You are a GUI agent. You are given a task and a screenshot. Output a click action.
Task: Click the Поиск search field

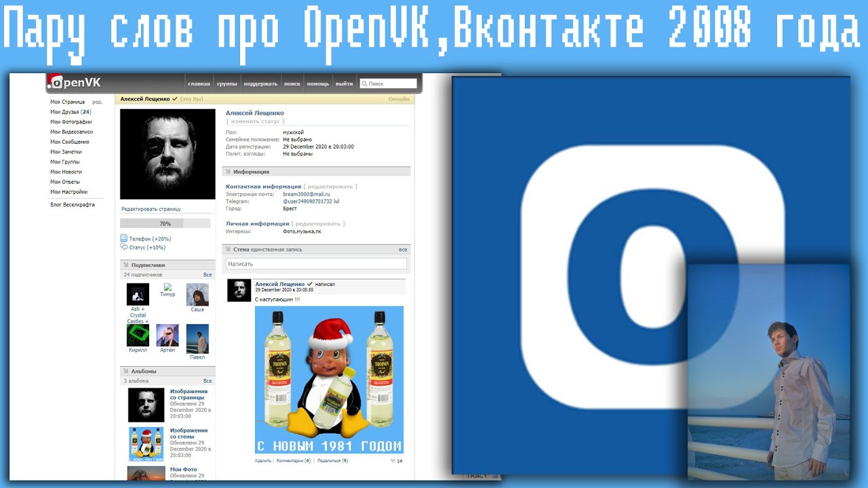388,84
